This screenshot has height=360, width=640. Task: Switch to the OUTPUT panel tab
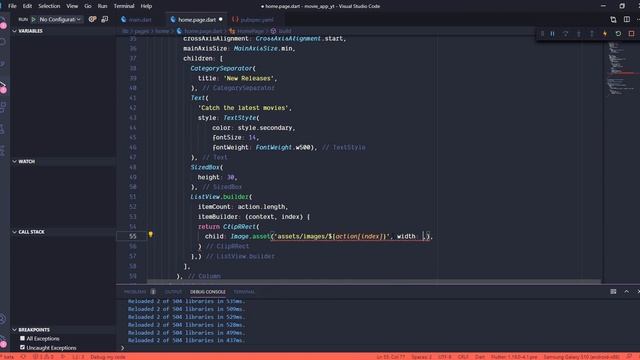(x=173, y=292)
